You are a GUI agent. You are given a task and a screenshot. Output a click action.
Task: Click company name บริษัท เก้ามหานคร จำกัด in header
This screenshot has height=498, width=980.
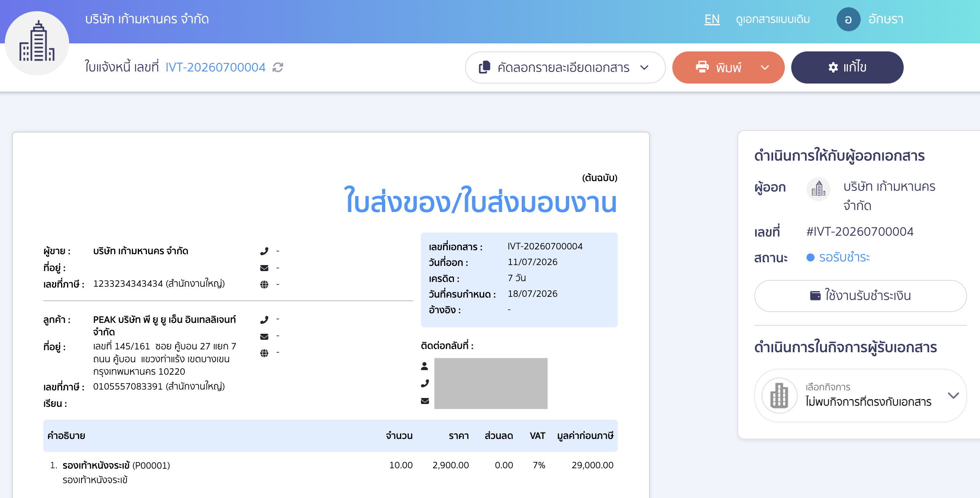pyautogui.click(x=147, y=19)
